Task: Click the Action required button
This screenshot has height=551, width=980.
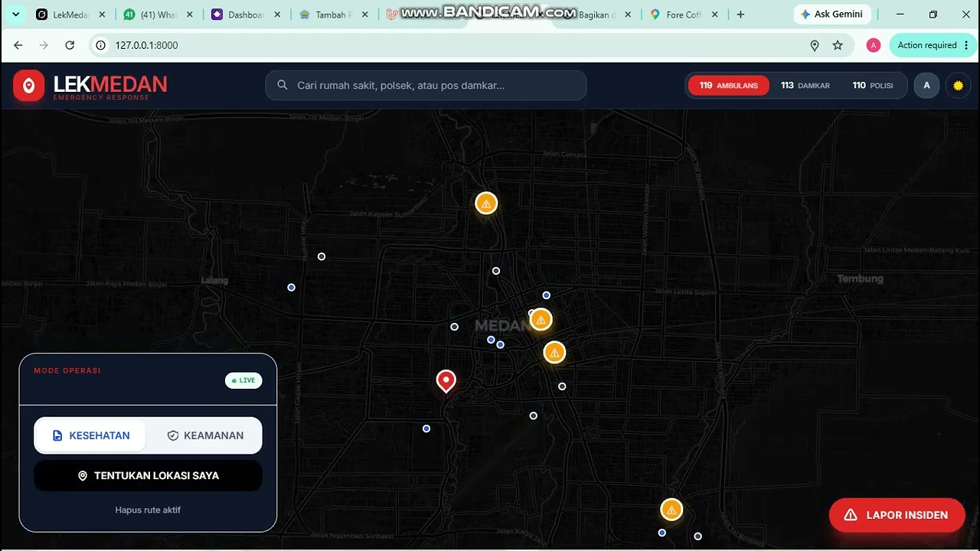Action: click(x=933, y=45)
